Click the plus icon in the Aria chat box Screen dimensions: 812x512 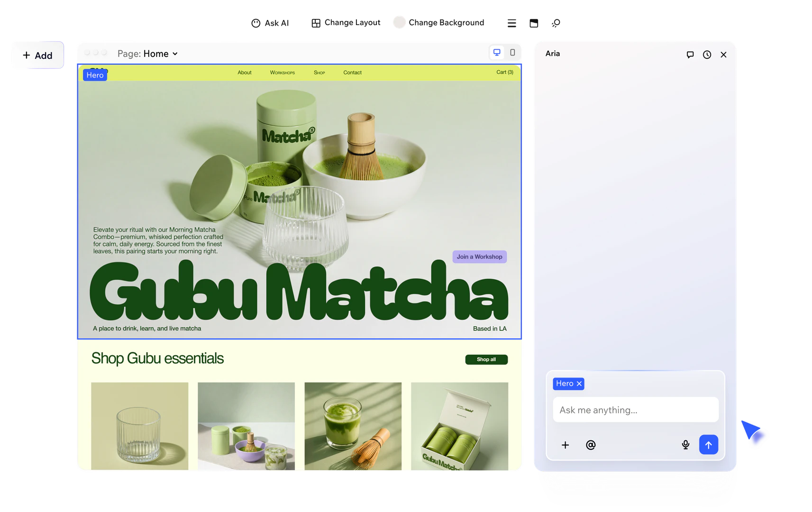pyautogui.click(x=565, y=445)
